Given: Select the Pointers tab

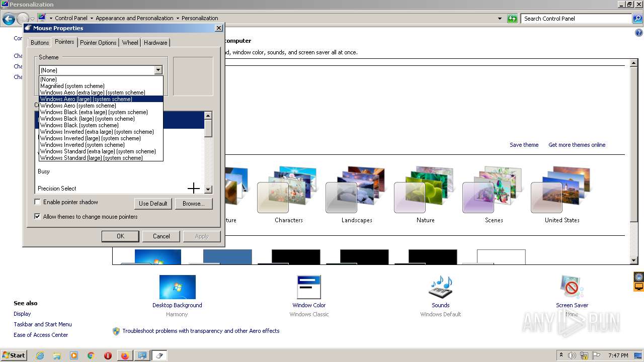Looking at the screenshot, I should (x=64, y=42).
